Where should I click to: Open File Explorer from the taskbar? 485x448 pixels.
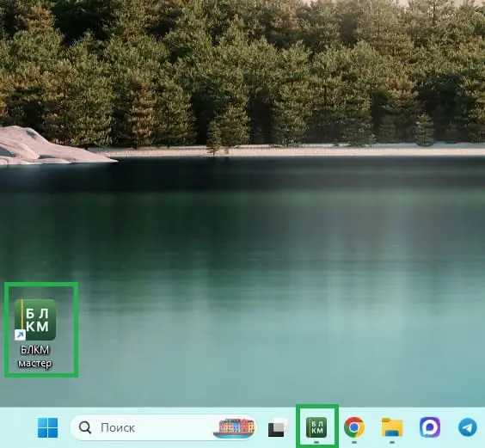pyautogui.click(x=392, y=427)
